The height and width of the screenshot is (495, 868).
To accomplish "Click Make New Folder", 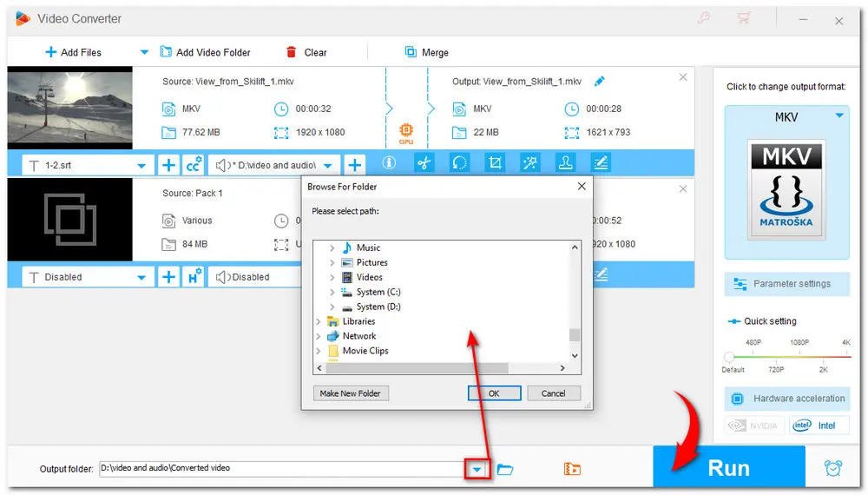I will coord(351,393).
